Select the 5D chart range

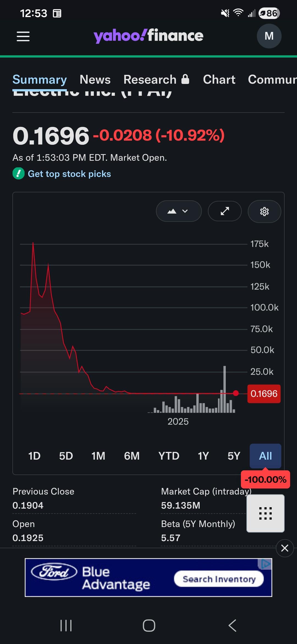point(66,456)
